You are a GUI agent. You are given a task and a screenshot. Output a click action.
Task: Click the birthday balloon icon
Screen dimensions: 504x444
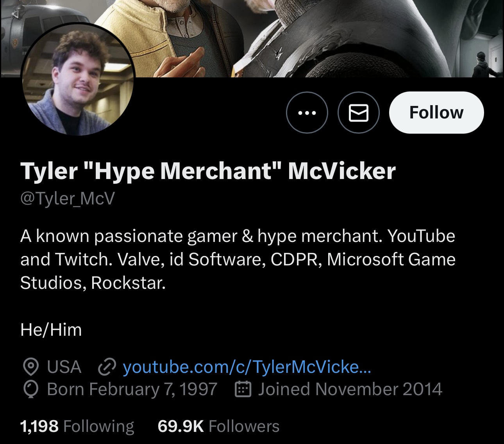point(31,389)
